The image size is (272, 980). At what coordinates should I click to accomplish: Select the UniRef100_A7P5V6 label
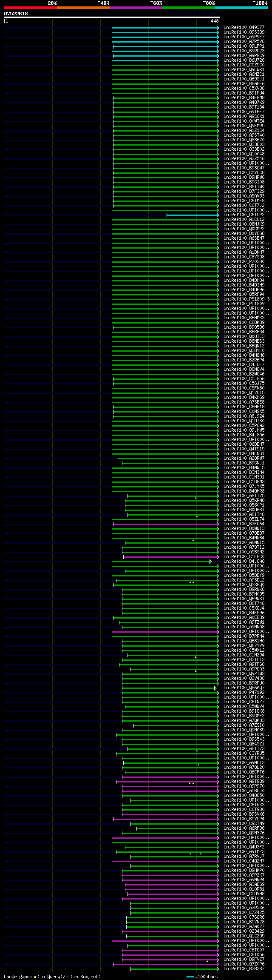click(244, 42)
